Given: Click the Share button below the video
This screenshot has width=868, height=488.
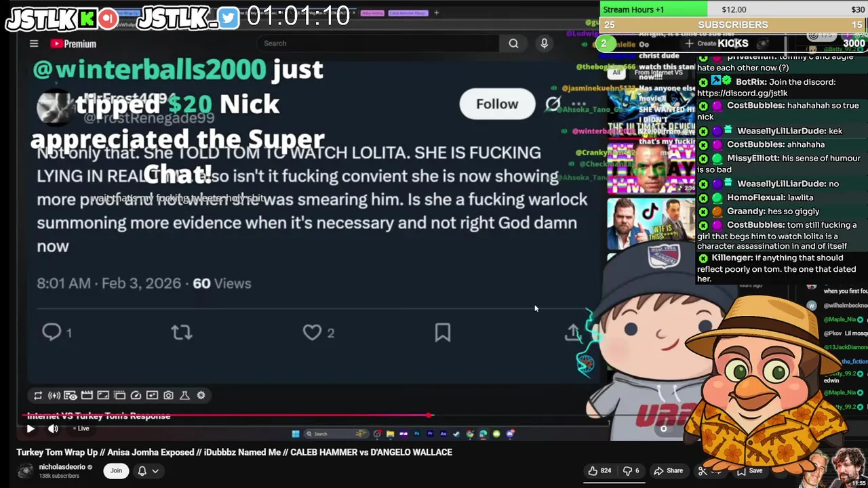Looking at the screenshot, I should [x=668, y=470].
